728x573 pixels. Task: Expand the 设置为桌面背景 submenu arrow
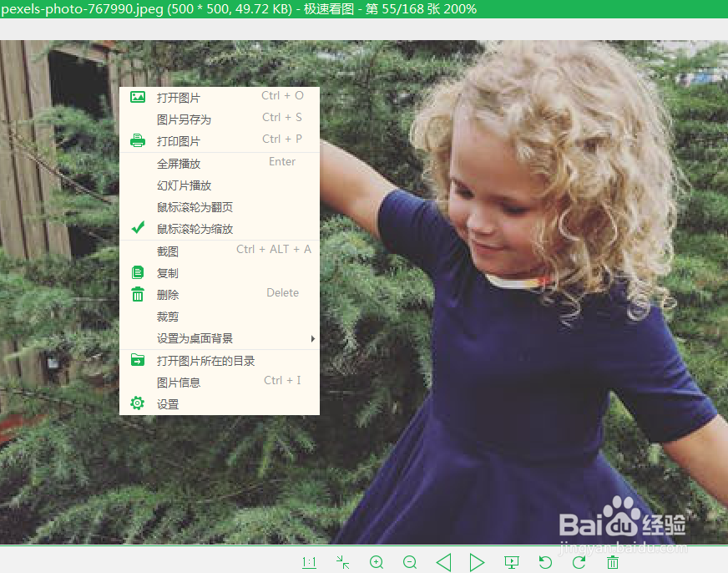click(x=313, y=339)
